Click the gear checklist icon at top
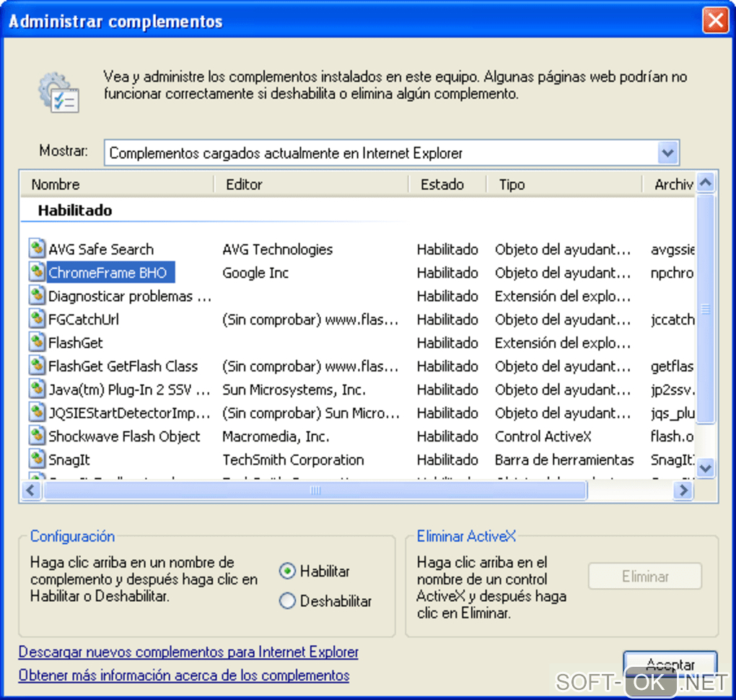This screenshot has width=736, height=700. 59,92
